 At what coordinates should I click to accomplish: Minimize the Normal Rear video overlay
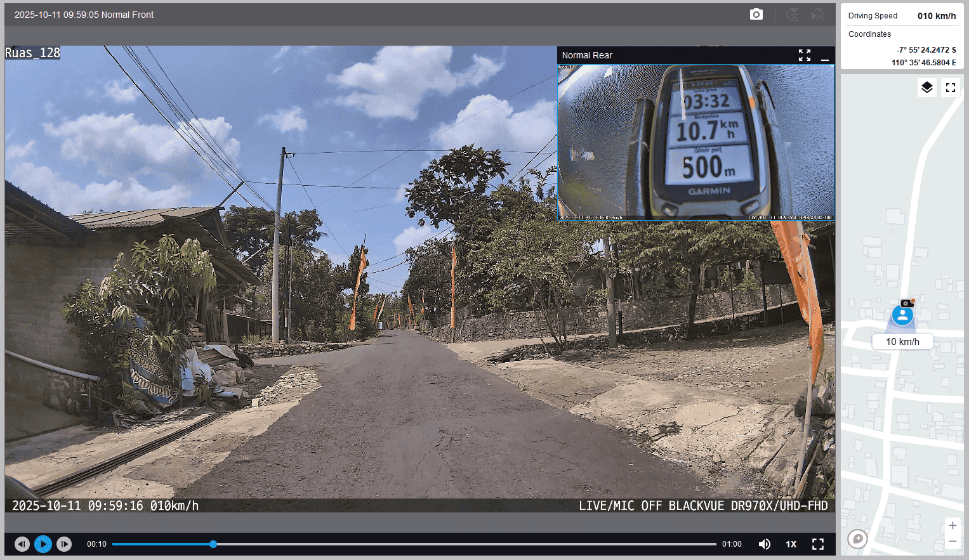[824, 56]
